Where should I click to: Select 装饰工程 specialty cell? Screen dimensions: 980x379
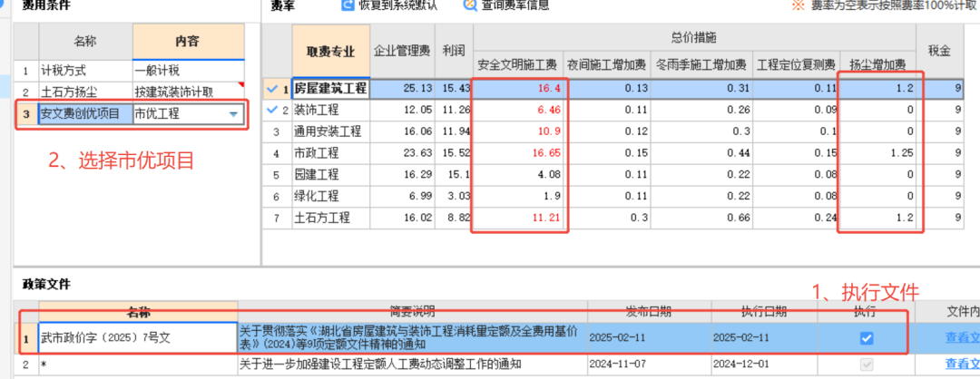(330, 111)
